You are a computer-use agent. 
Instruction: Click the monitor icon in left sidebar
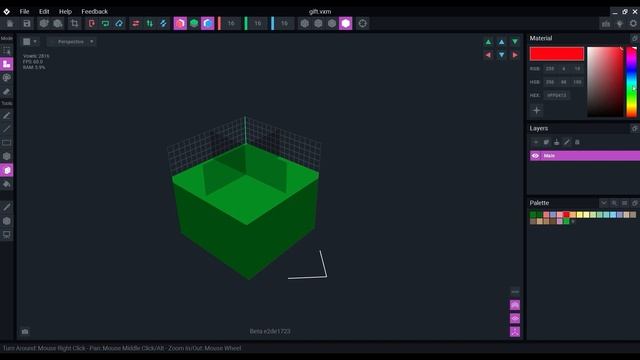tap(7, 235)
